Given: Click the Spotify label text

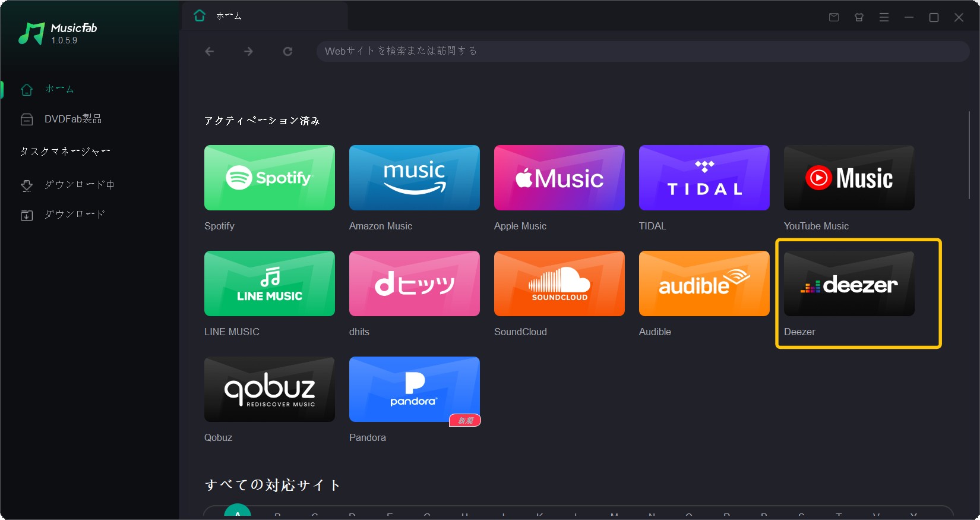Looking at the screenshot, I should [219, 226].
